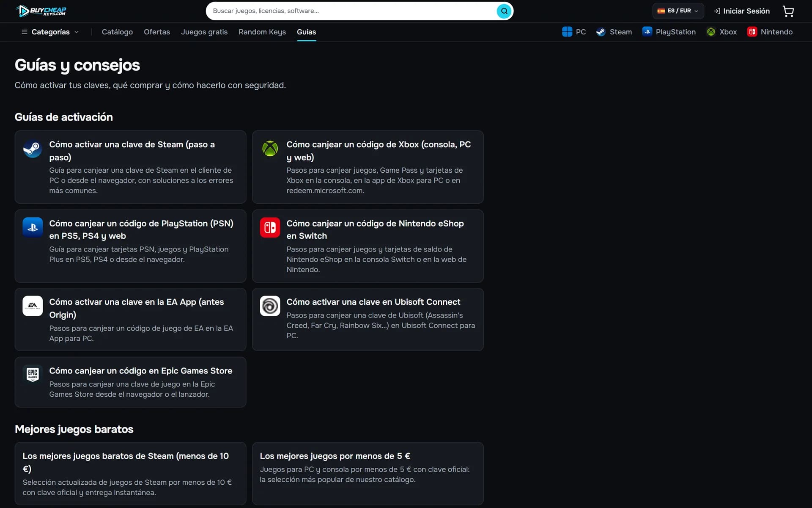The width and height of the screenshot is (812, 508).
Task: Click the PC platform label
Action: tap(581, 32)
